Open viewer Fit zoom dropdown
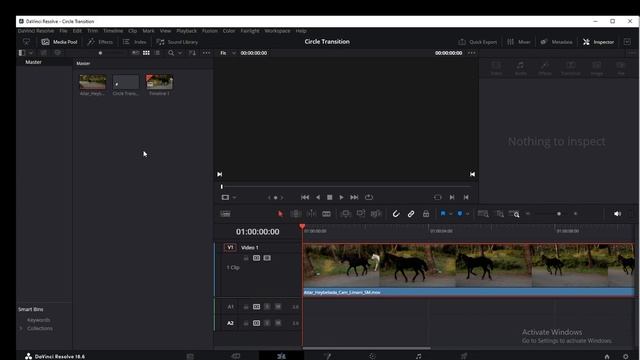The image size is (640, 360). point(228,53)
